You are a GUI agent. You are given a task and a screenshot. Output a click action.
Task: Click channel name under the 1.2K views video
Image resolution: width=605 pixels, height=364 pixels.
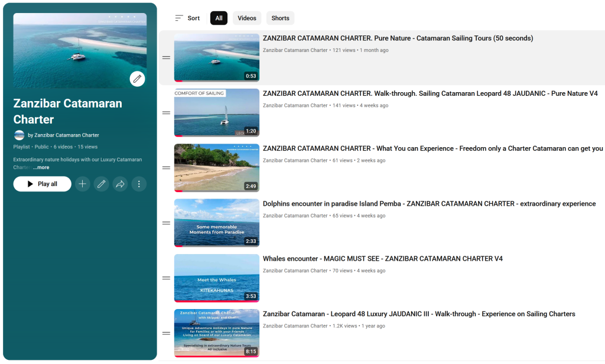coord(295,326)
